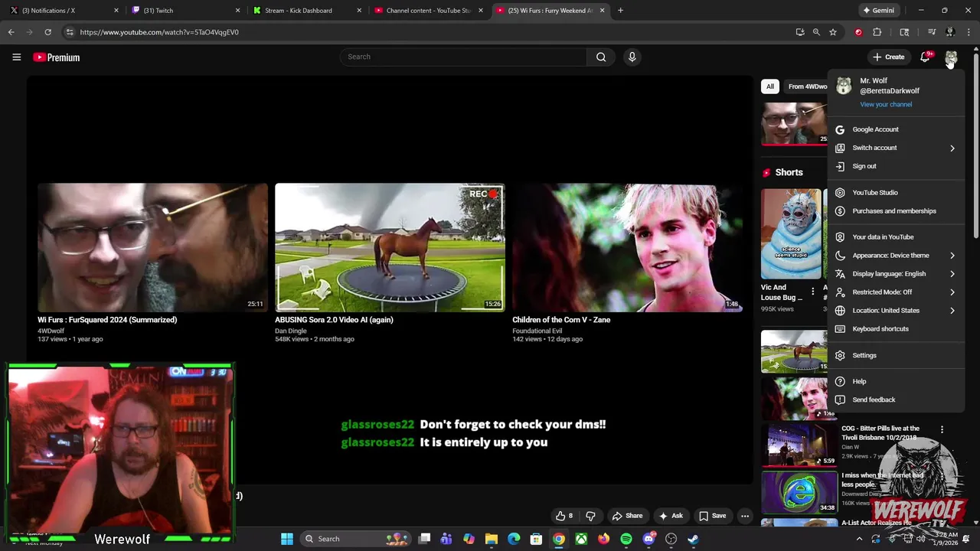
Task: Open Children of the Corn V thumbnail
Action: coord(627,247)
